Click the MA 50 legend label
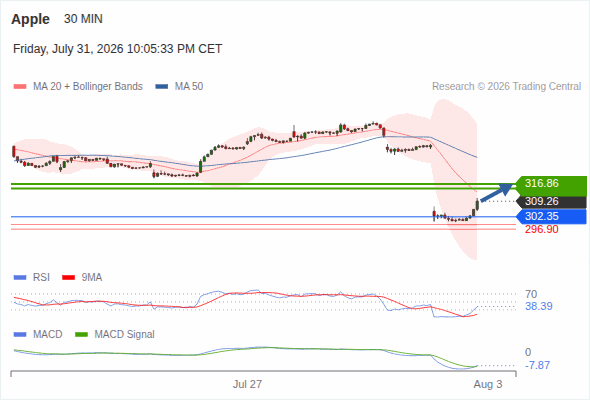 tap(189, 87)
